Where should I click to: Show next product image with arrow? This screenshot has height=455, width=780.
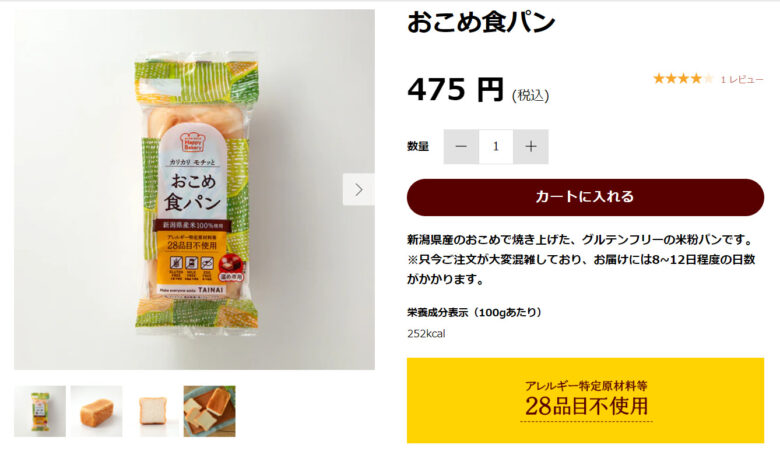click(359, 189)
